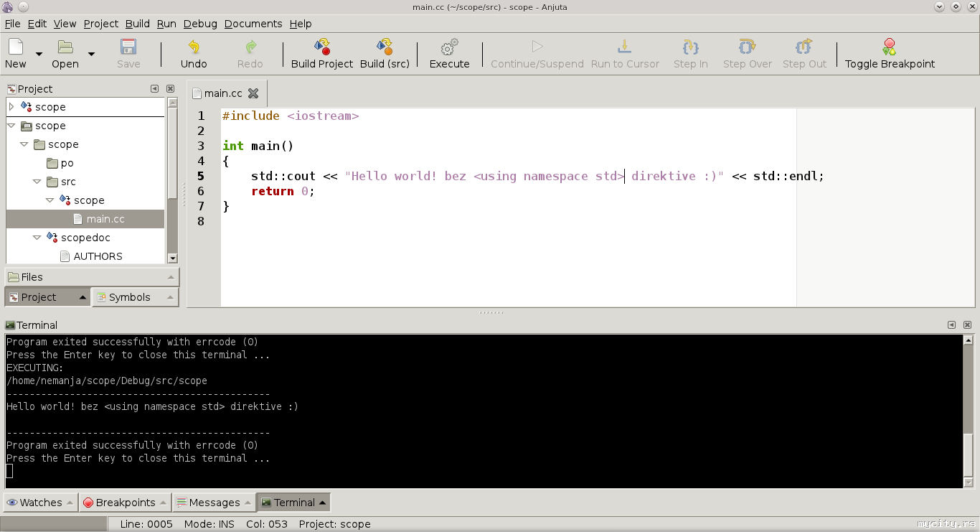This screenshot has height=532, width=980.
Task: Open the dropdown arrow beside New
Action: (39, 54)
